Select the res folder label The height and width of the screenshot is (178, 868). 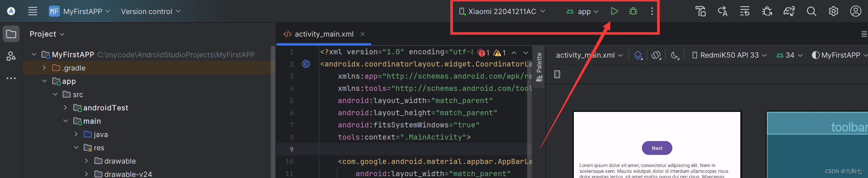99,148
